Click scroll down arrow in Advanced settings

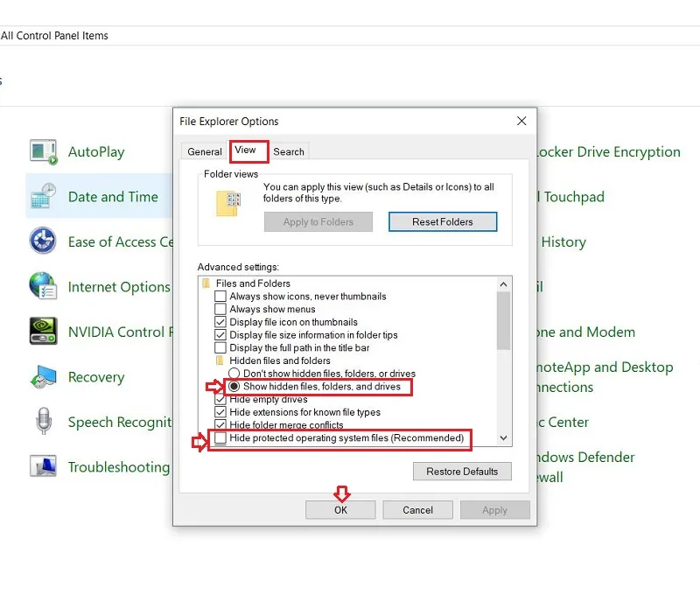504,437
